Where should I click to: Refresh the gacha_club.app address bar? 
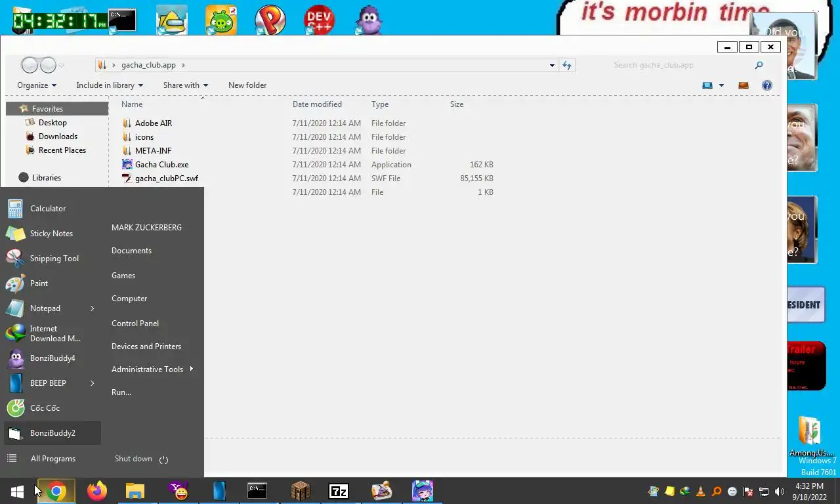[567, 65]
